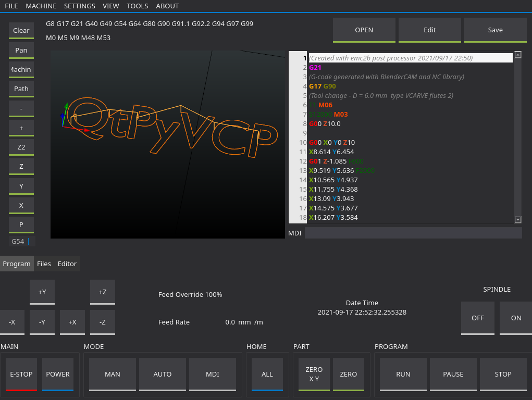Screen dimensions: 532x400
Task: Select the X view button
Action: [21, 206]
